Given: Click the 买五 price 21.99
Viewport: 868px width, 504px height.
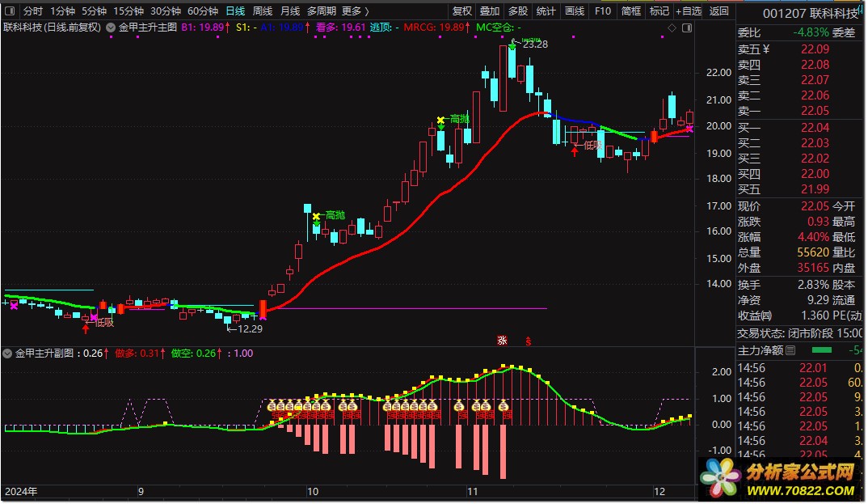Looking at the screenshot, I should (x=815, y=189).
